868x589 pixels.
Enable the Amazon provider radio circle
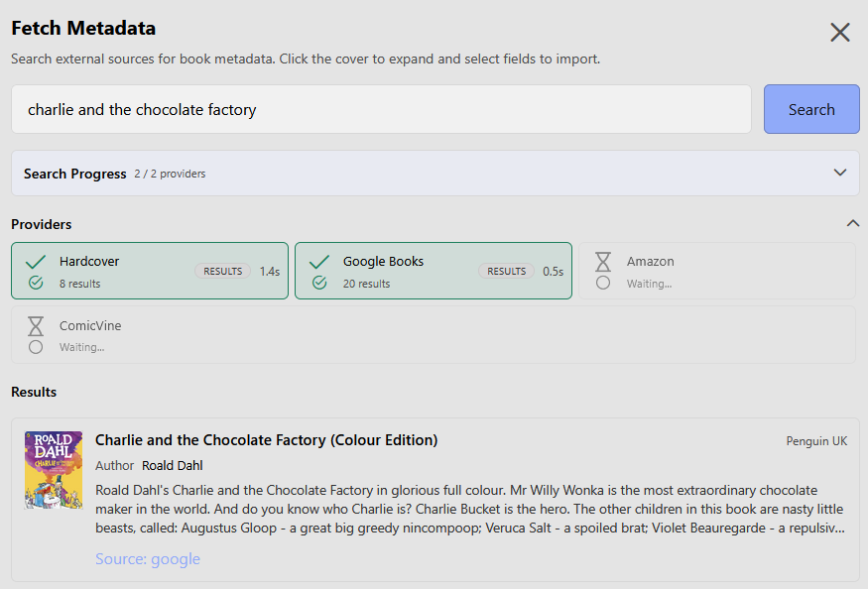603,284
